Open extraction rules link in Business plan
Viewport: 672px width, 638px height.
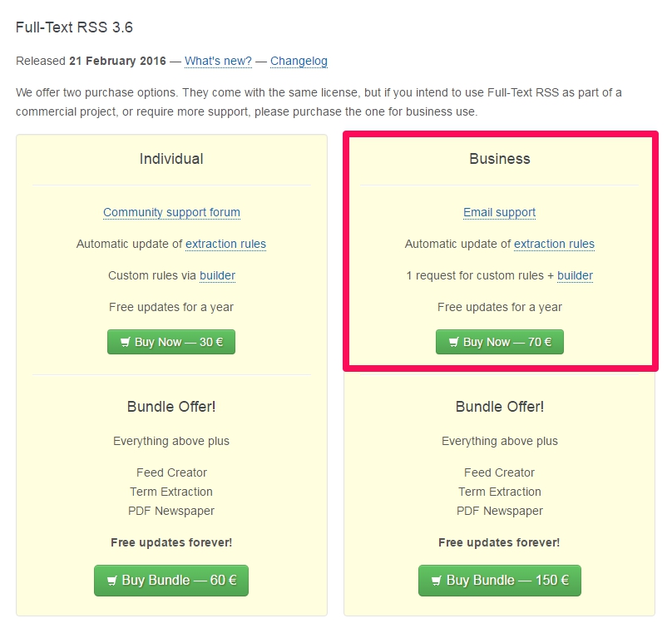(x=554, y=244)
